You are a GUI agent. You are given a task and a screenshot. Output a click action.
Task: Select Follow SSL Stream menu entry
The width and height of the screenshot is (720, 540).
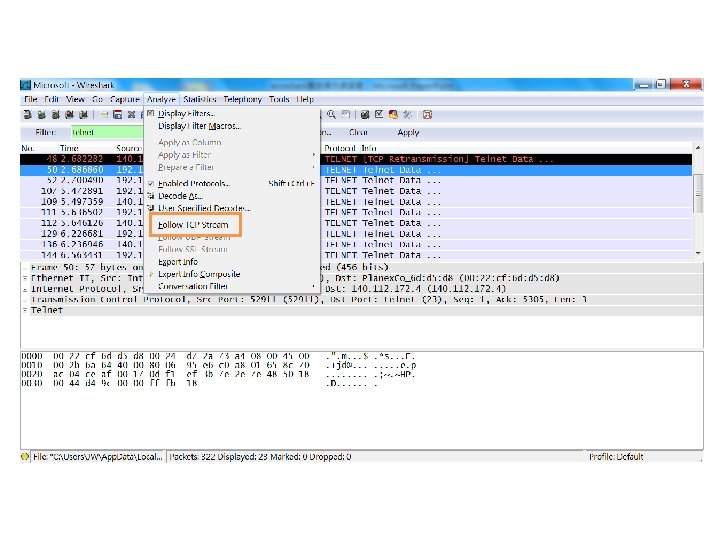232,249
